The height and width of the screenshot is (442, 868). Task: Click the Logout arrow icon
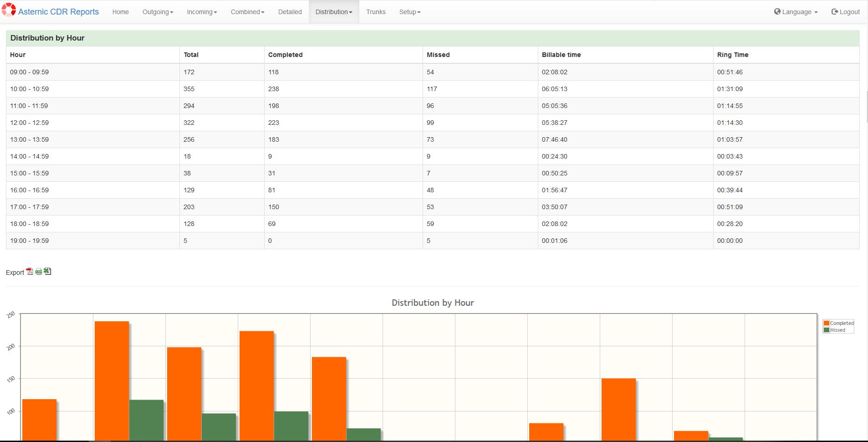click(x=834, y=11)
